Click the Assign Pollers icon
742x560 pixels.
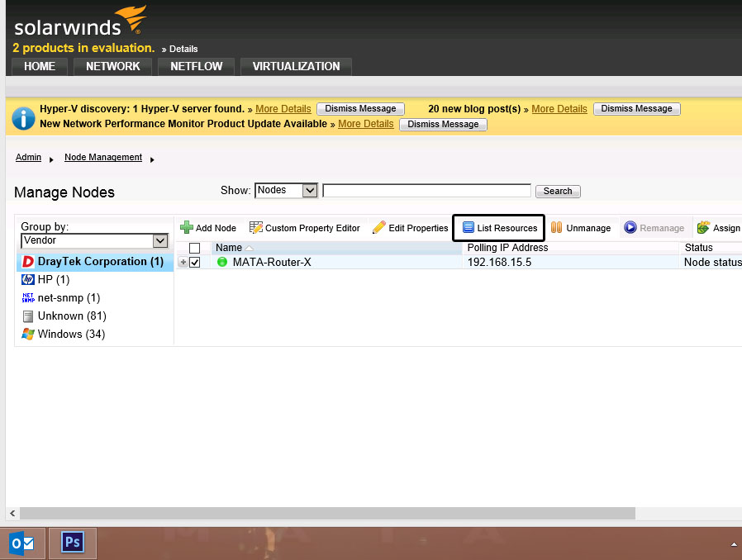coord(704,227)
